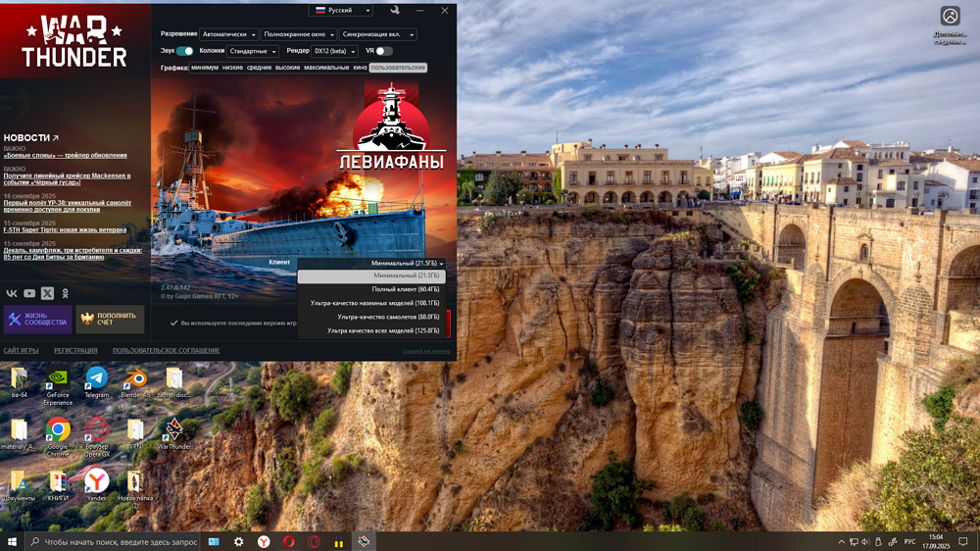Click the Пополнить счёт button
The image size is (980, 551).
(x=110, y=319)
